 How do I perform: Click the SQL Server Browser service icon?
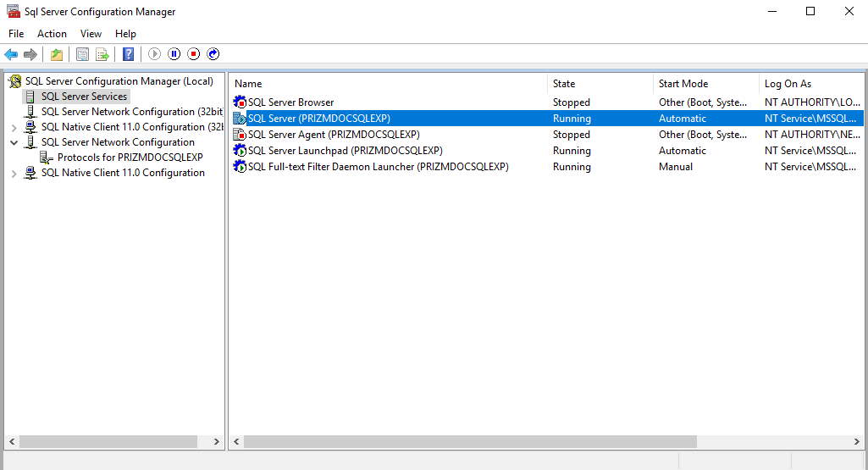click(240, 102)
